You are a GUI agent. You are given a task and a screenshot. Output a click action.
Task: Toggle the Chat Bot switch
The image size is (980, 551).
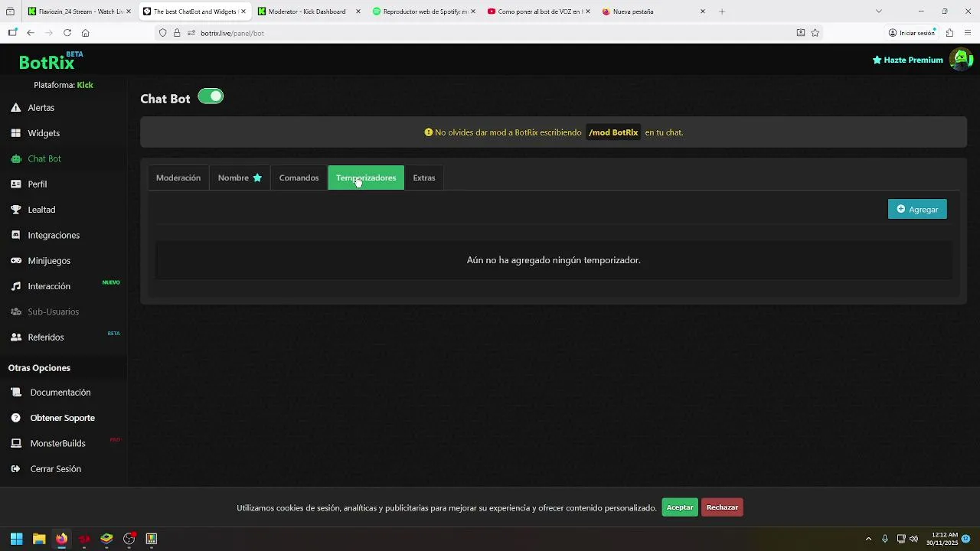pos(211,96)
